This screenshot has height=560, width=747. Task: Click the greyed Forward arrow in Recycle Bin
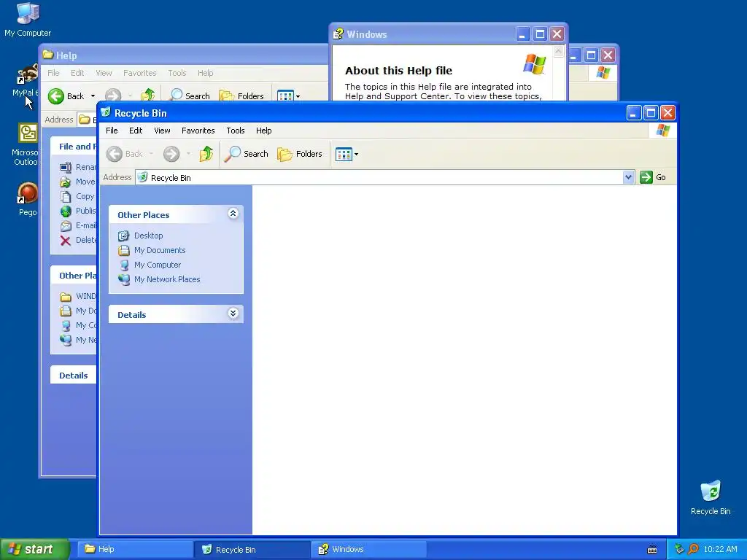(x=171, y=154)
